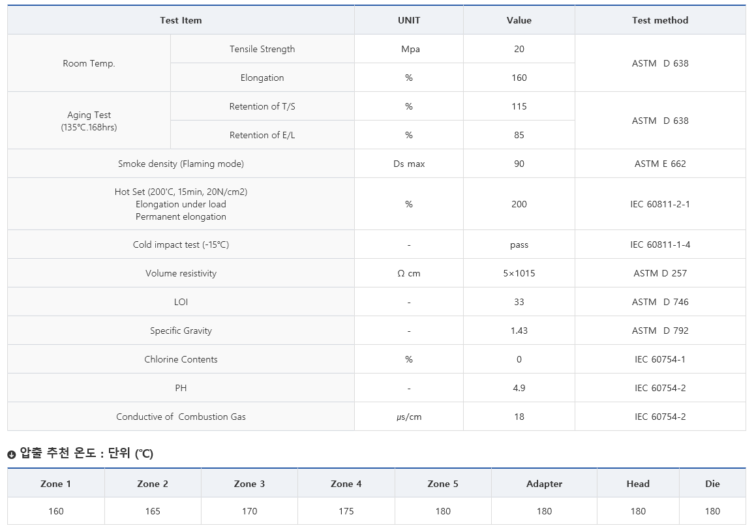Select the UNIT column header

[409, 20]
